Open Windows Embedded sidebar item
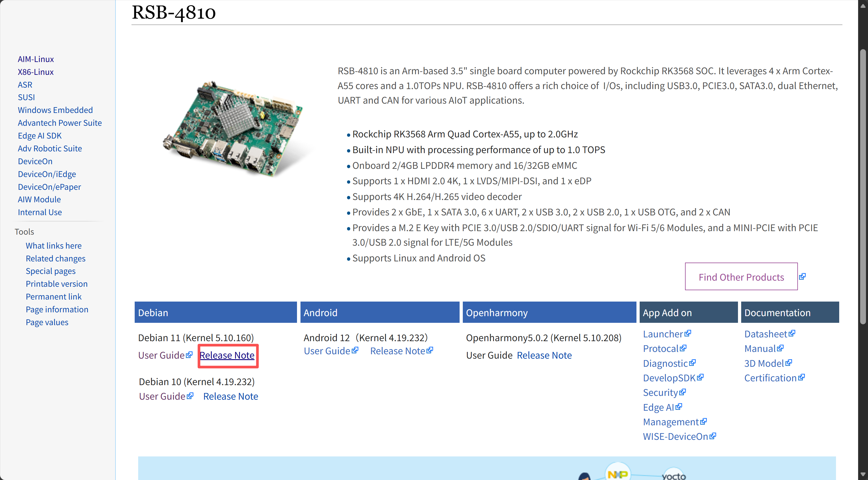The height and width of the screenshot is (480, 868). coord(55,110)
